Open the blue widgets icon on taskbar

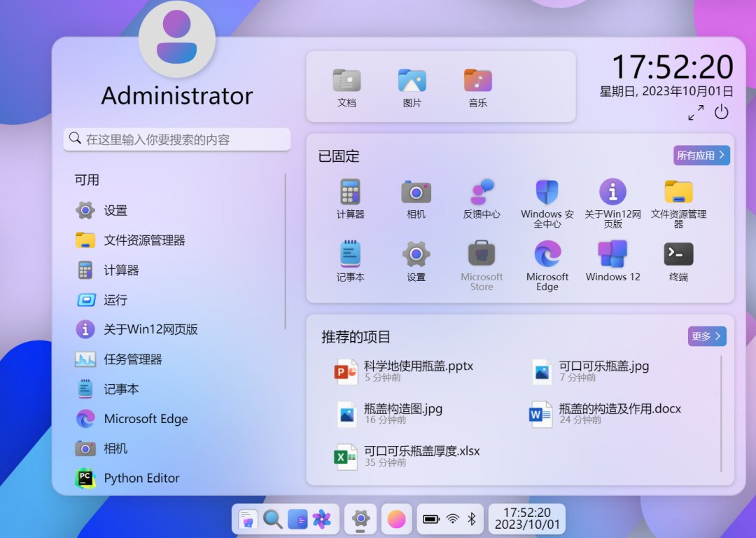click(x=297, y=520)
